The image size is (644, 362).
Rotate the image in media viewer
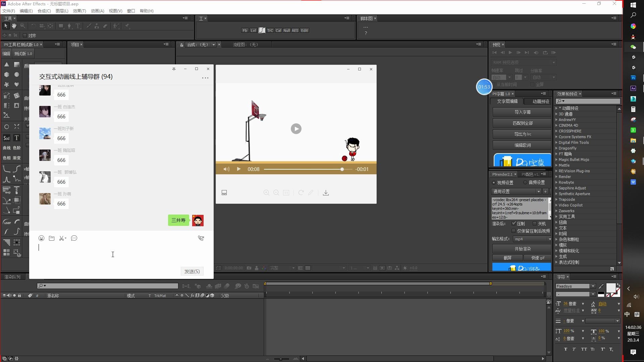click(301, 193)
